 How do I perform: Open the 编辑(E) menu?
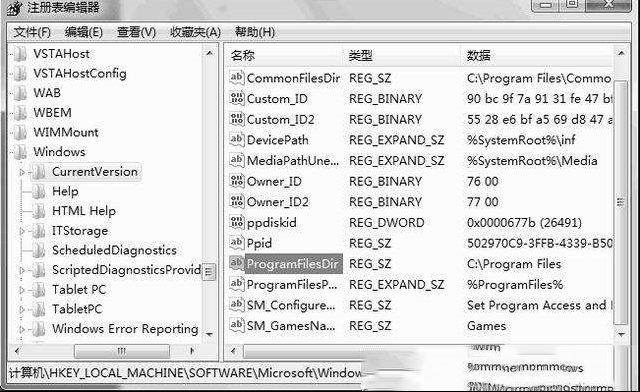[x=84, y=32]
